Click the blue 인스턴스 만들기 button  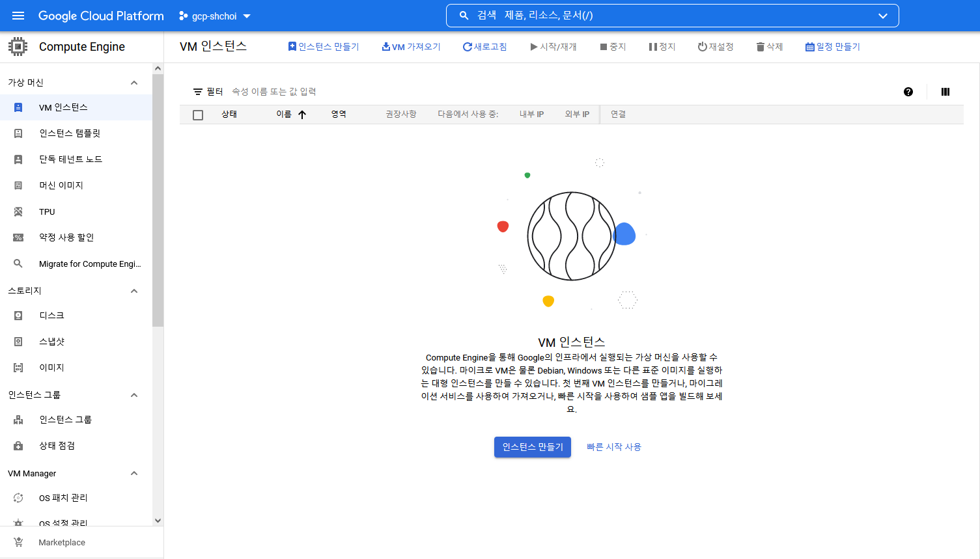click(x=533, y=447)
